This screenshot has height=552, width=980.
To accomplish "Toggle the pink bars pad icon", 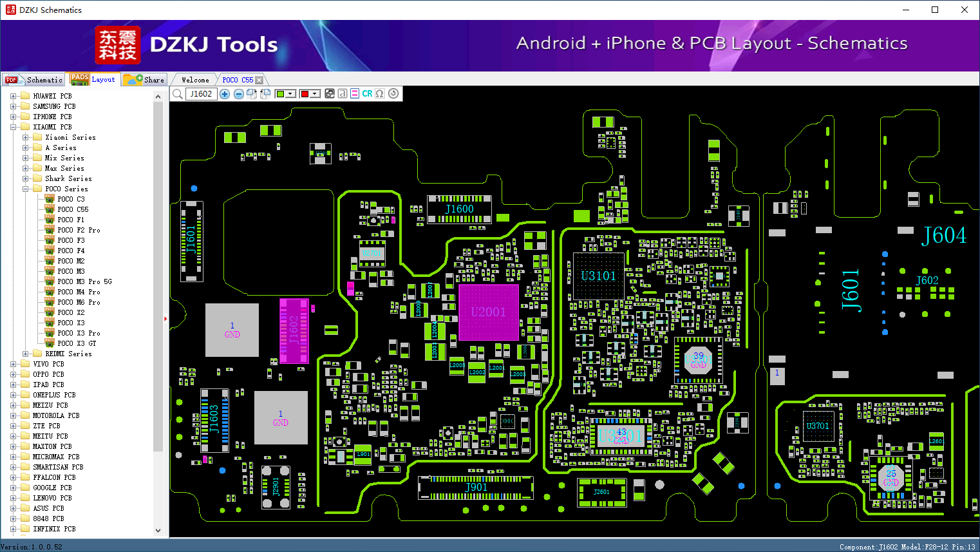I will tap(355, 93).
